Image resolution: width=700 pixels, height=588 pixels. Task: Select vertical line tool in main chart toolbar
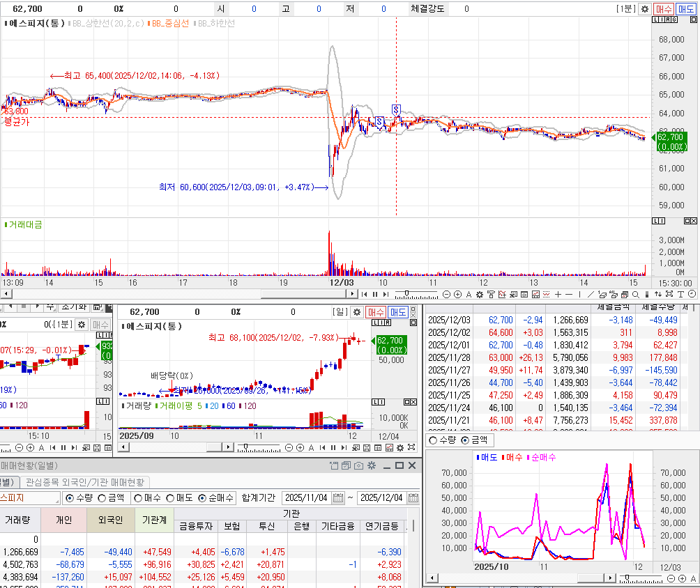[579, 295]
